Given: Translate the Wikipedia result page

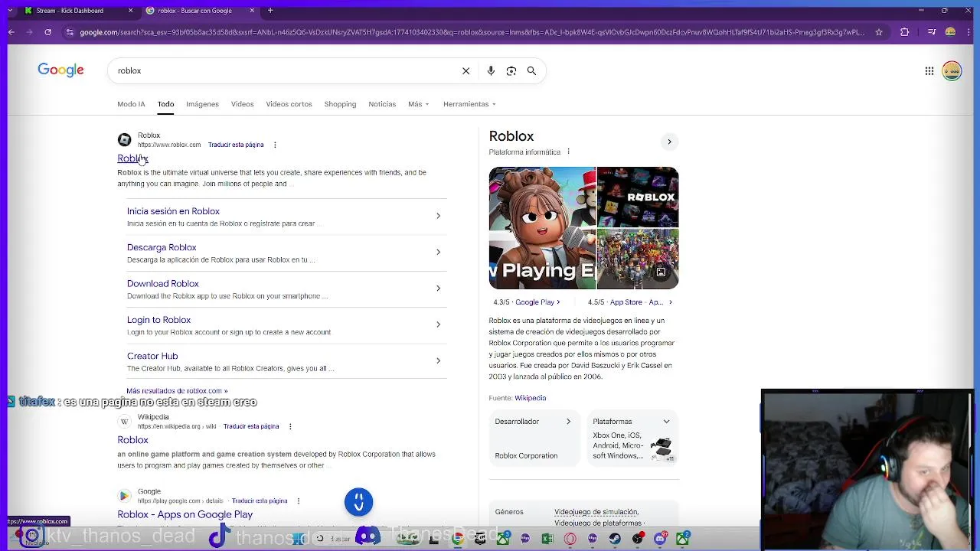Looking at the screenshot, I should point(251,426).
